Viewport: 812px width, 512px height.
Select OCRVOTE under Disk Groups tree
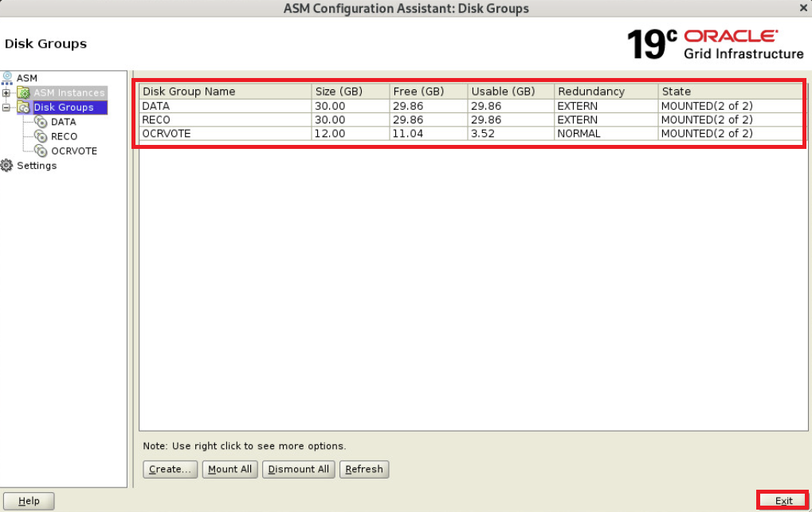click(74, 150)
